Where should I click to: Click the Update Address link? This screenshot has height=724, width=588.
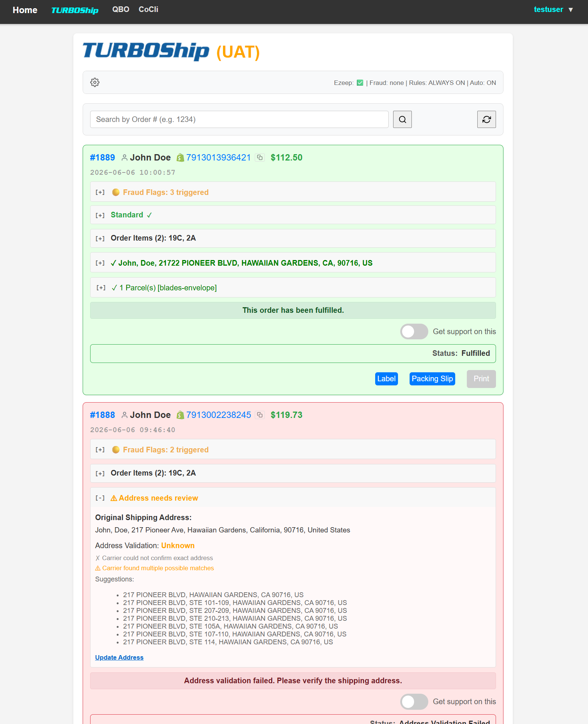click(x=119, y=657)
